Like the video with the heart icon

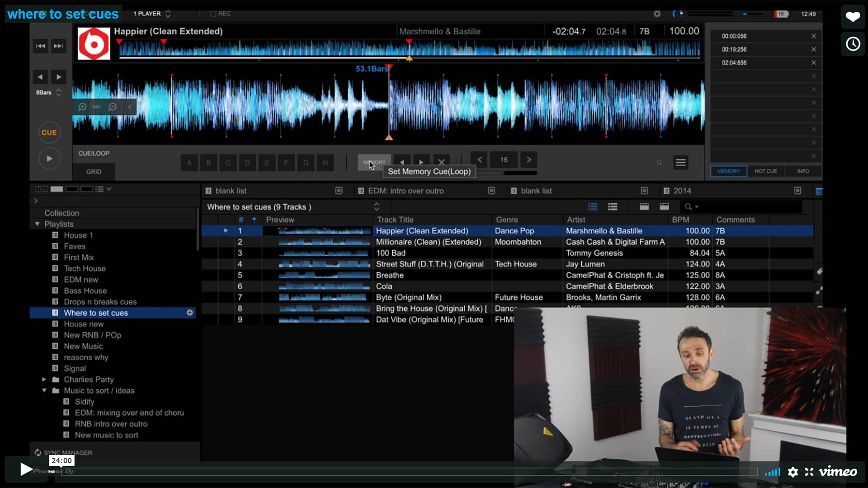tap(853, 17)
